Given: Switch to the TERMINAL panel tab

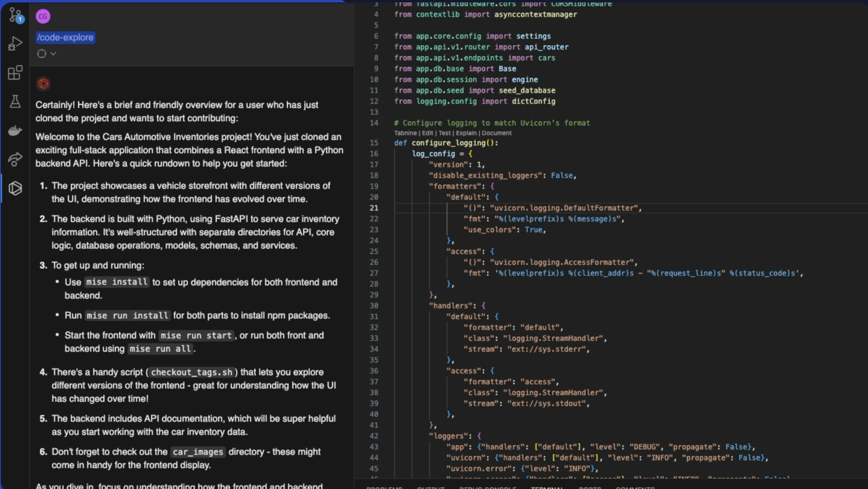Looking at the screenshot, I should 547,487.
